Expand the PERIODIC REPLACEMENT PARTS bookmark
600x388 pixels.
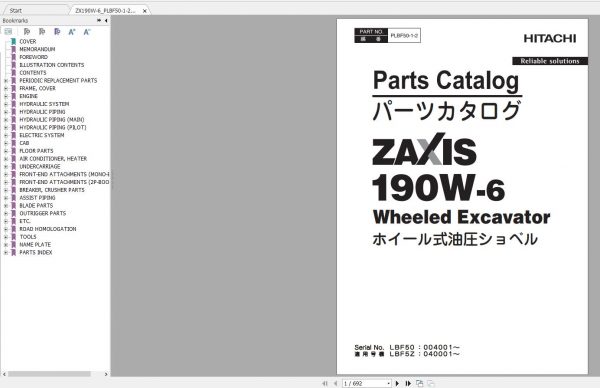[6, 80]
